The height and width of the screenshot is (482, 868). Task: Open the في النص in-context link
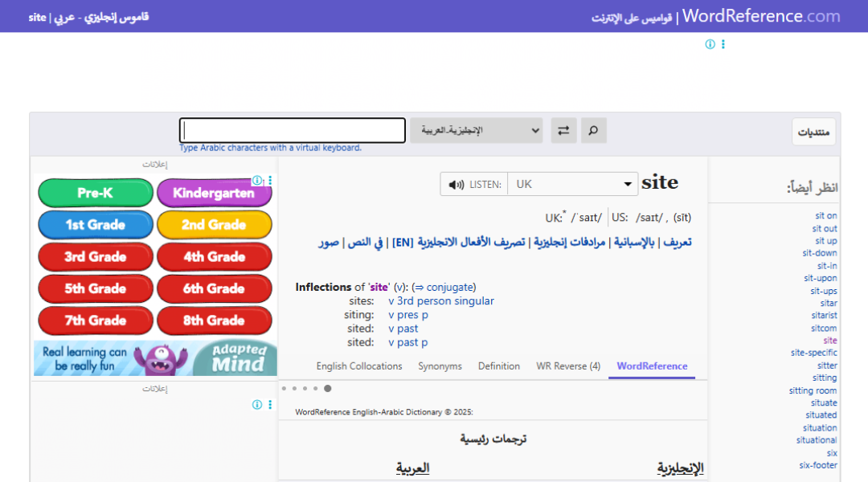click(x=366, y=243)
